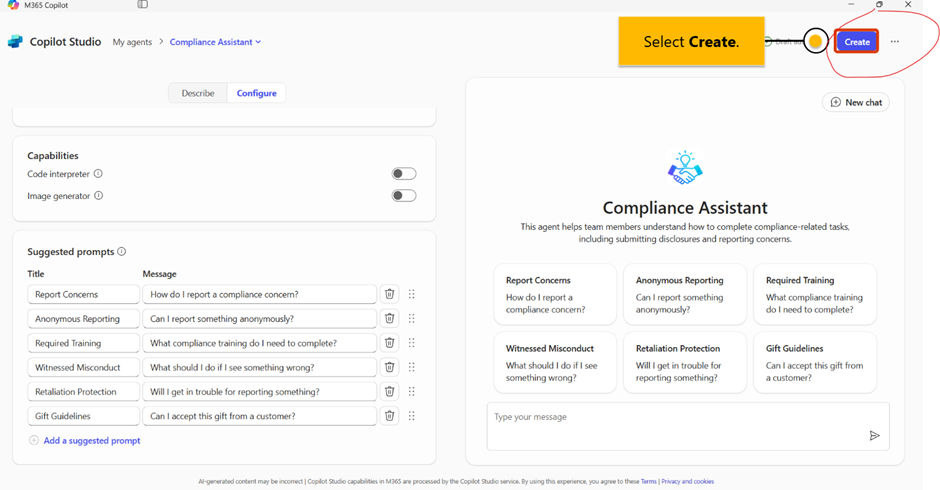The height and width of the screenshot is (490, 940).
Task: Click the Gift Guidelines title field
Action: click(x=83, y=416)
